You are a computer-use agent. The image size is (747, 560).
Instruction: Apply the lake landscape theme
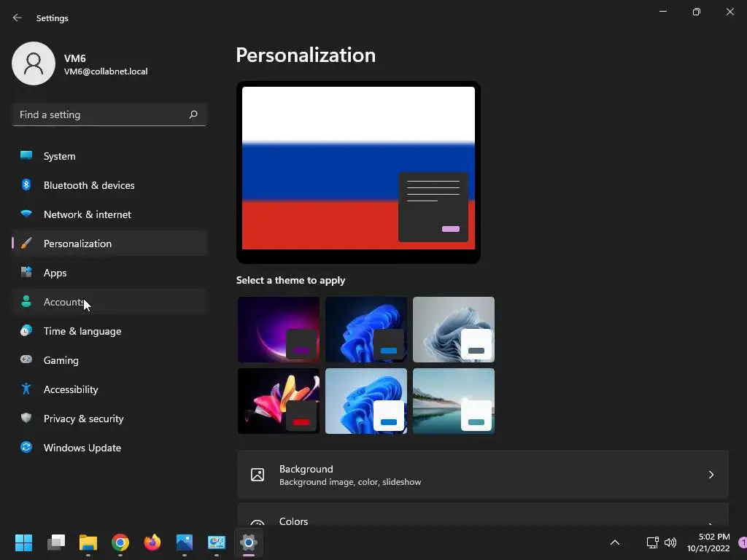pos(454,401)
